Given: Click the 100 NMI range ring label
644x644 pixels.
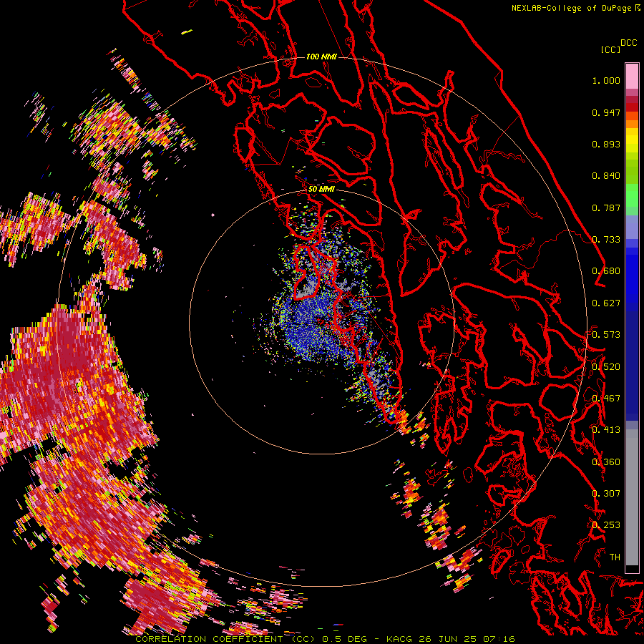Looking at the screenshot, I should (321, 57).
